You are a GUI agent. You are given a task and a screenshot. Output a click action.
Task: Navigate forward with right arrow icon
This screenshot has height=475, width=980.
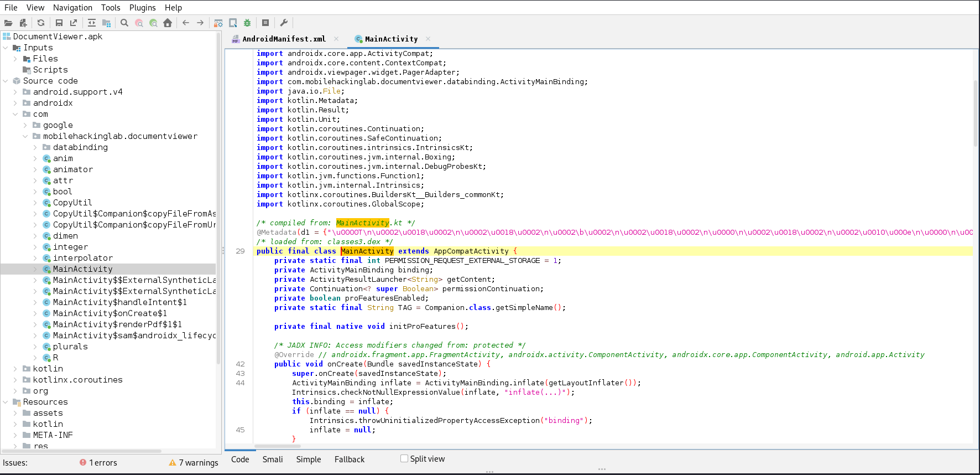point(200,23)
